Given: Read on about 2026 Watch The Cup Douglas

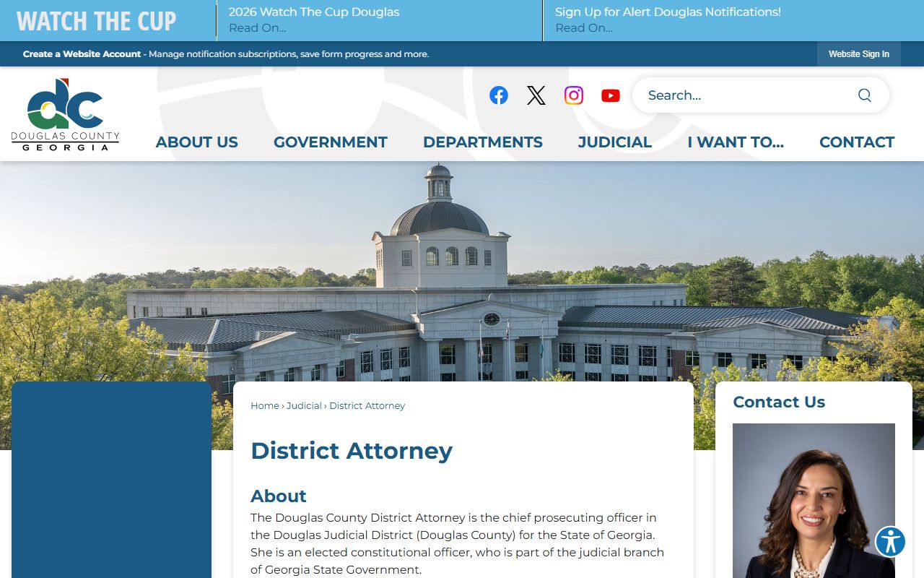Looking at the screenshot, I should [258, 28].
